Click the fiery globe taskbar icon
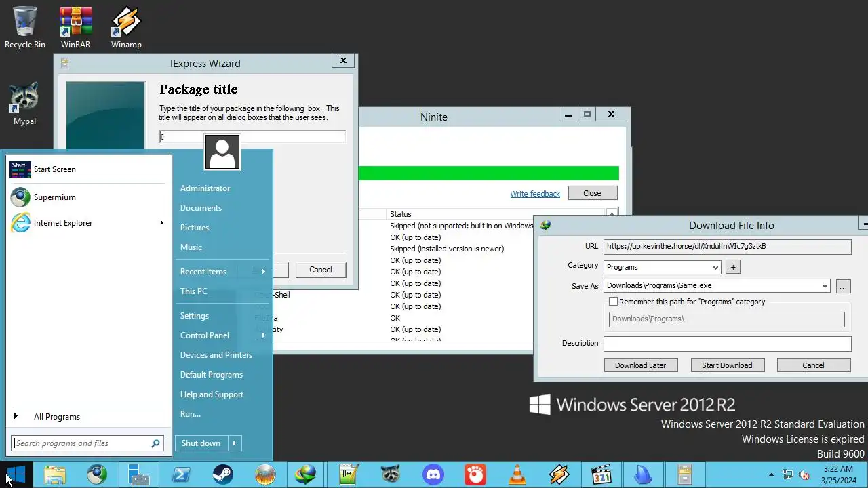The height and width of the screenshot is (488, 868). click(265, 474)
